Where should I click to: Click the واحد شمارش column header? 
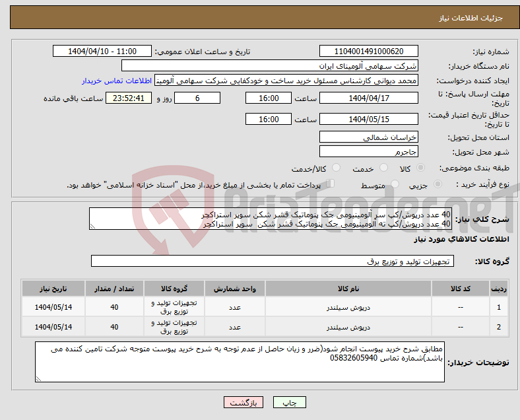tap(234, 289)
